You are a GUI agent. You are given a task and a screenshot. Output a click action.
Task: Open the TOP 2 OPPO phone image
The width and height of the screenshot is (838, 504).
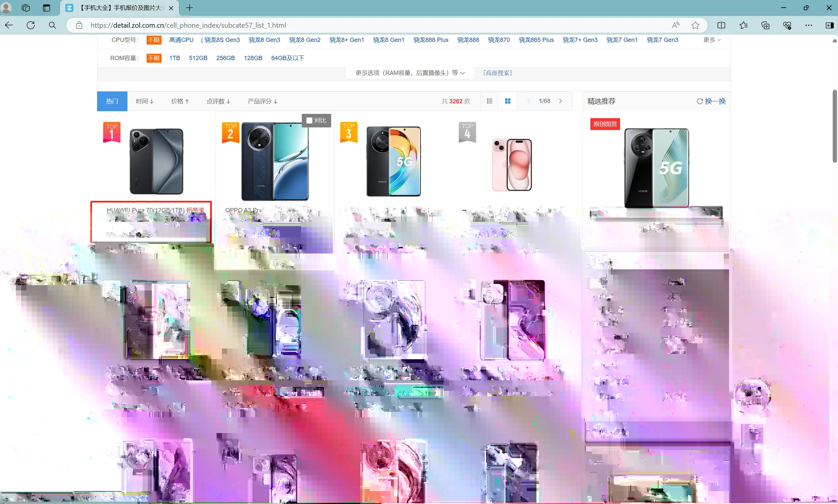275,161
